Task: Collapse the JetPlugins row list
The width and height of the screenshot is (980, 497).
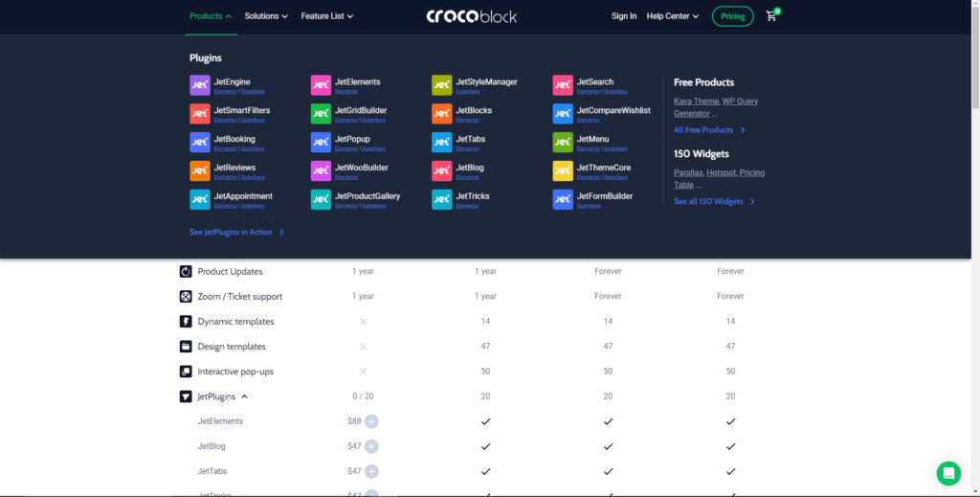Action: click(244, 396)
